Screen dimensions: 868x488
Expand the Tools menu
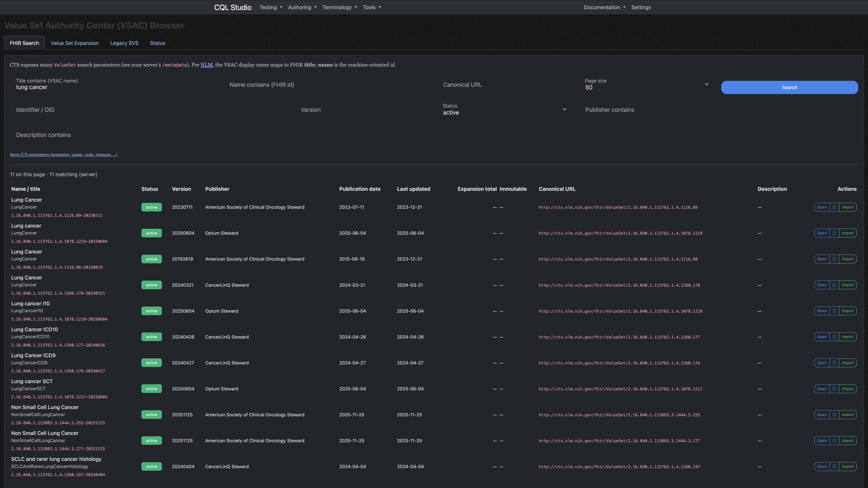[x=372, y=7]
